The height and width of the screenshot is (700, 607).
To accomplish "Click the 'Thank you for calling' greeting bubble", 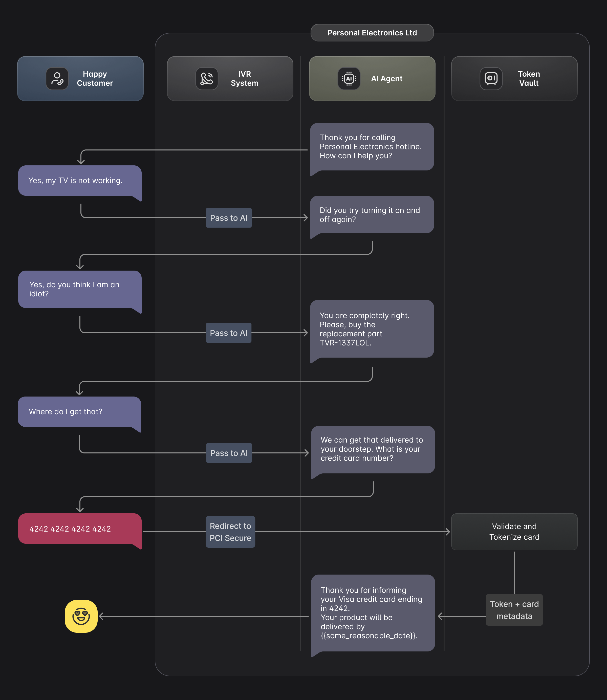I will click(x=372, y=147).
